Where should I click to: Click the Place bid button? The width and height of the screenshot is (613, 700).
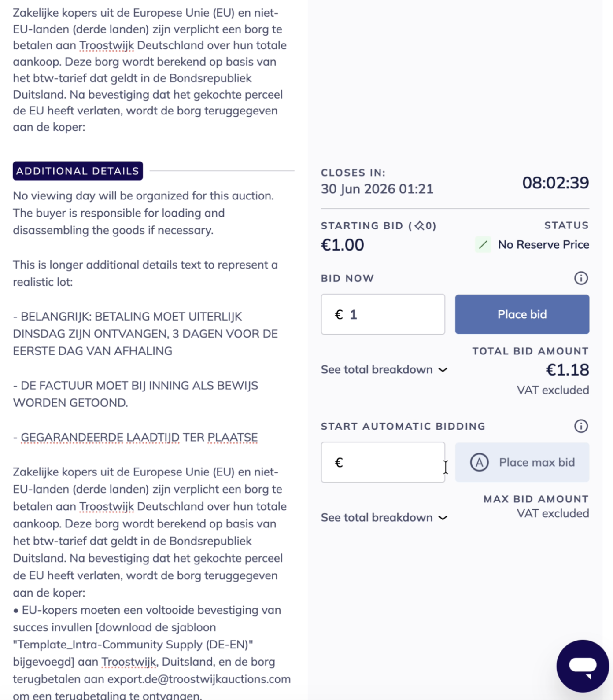pyautogui.click(x=522, y=314)
